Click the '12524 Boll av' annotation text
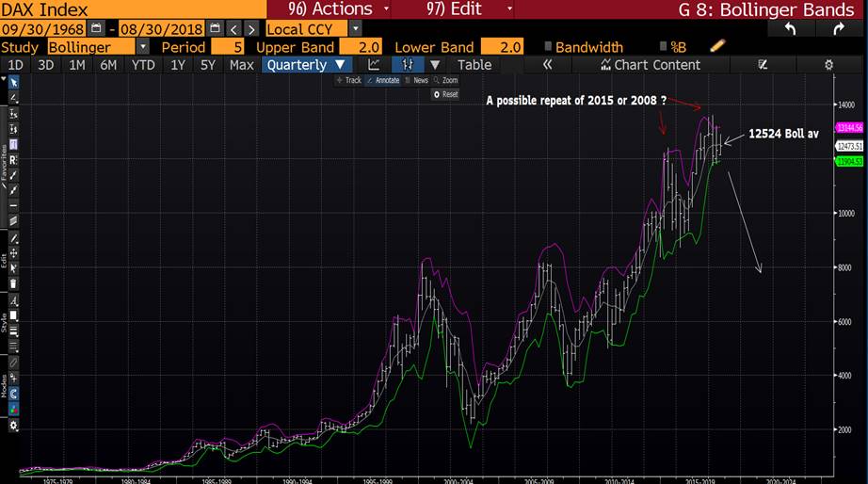Viewport: 868px width, 484px height. [783, 134]
